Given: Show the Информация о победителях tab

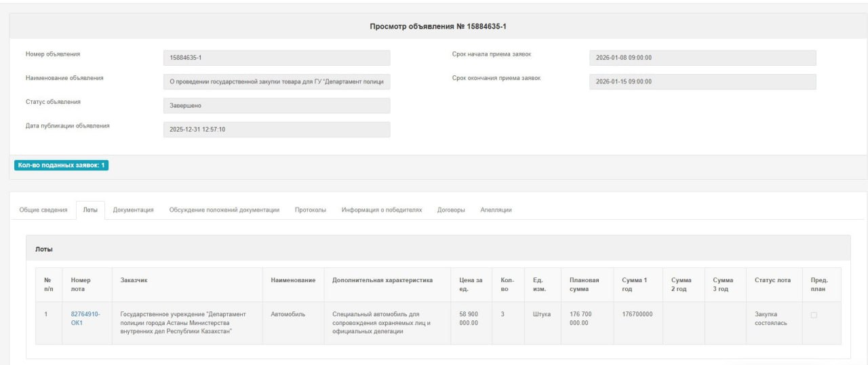Looking at the screenshot, I should click(x=382, y=210).
